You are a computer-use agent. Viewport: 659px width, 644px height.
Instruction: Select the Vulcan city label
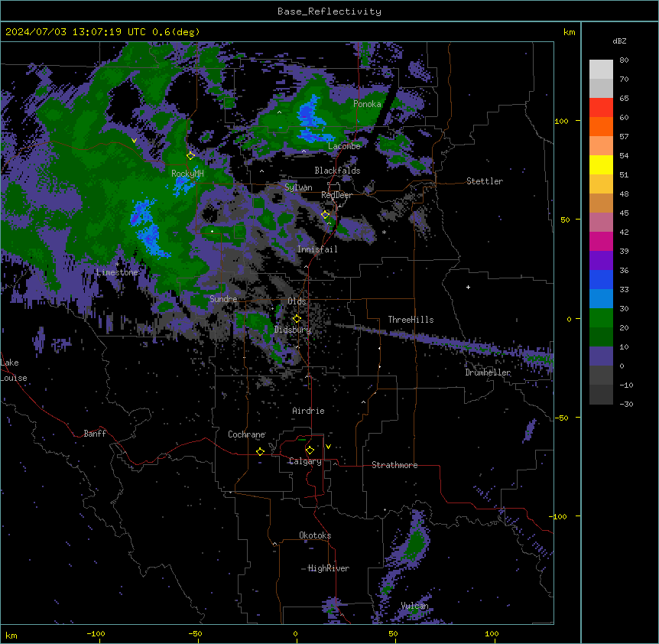414,606
